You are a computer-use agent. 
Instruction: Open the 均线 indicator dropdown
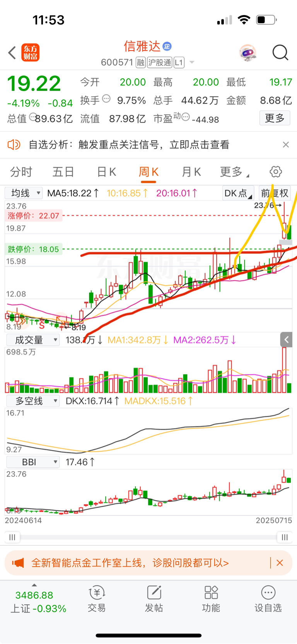[x=24, y=193]
